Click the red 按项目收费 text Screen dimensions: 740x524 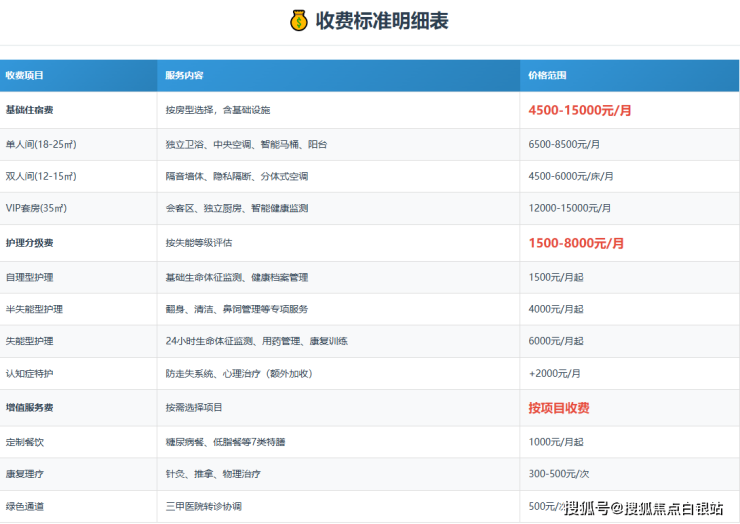(559, 408)
